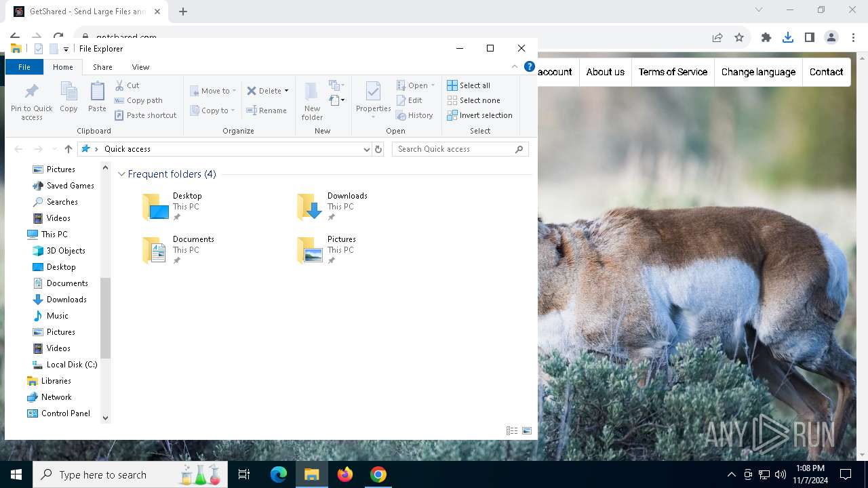Click Pin to Quick access icon

31,101
